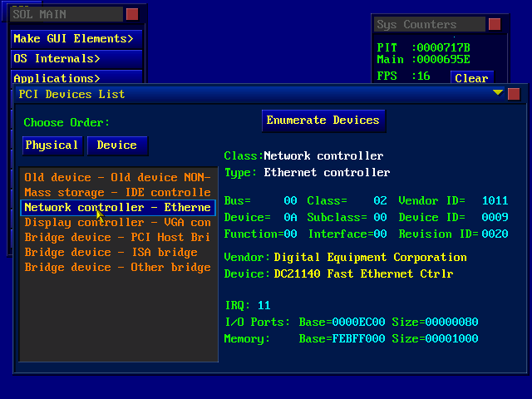The image size is (532, 399).
Task: Close the Sys Counters window
Action: coord(495,24)
